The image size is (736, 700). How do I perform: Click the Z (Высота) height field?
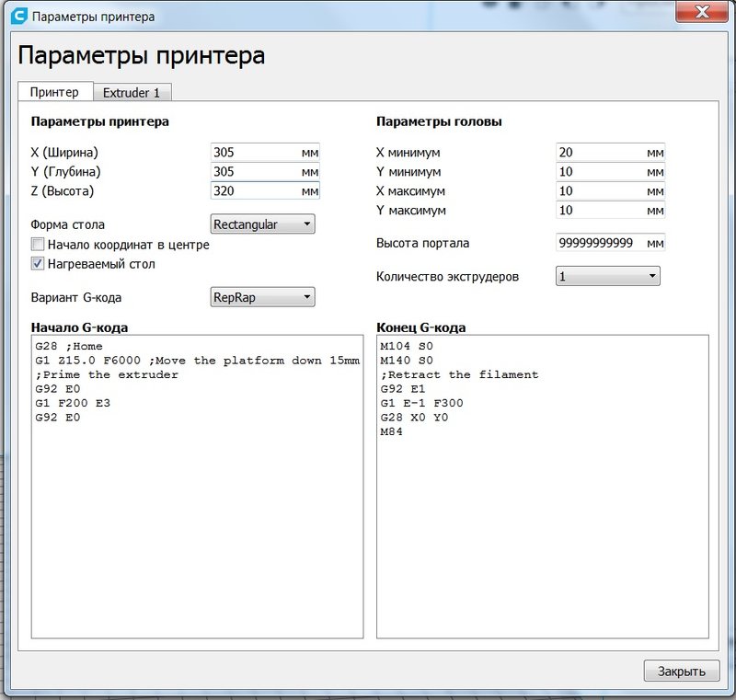[x=254, y=191]
